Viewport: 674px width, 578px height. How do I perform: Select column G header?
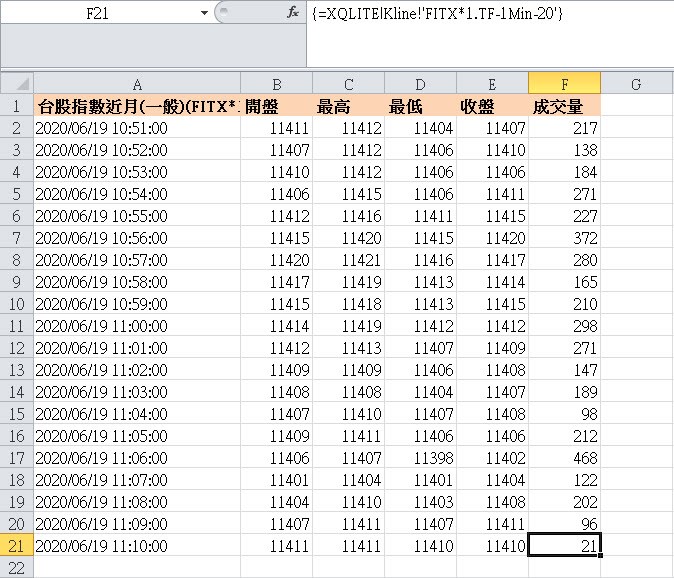click(636, 84)
